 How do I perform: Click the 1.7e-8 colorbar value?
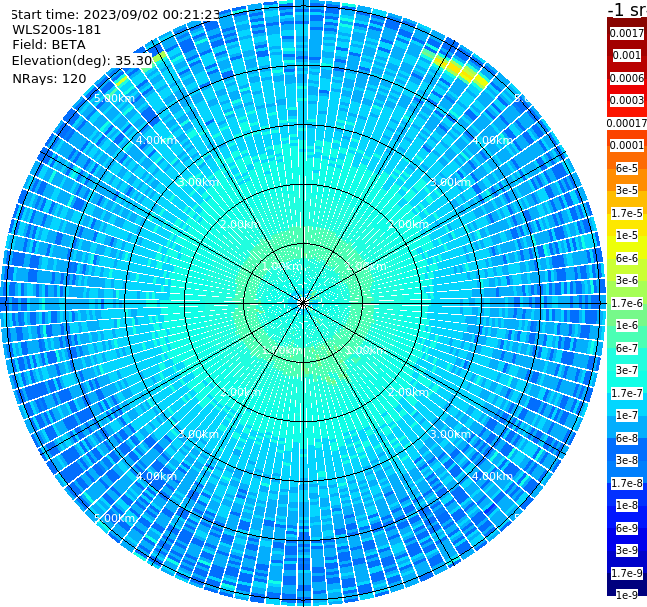pos(627,483)
